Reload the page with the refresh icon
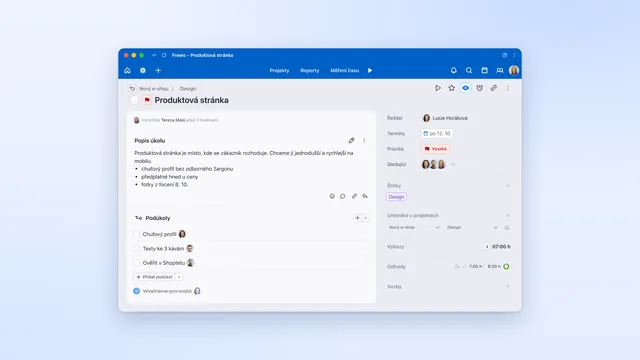 pos(164,55)
